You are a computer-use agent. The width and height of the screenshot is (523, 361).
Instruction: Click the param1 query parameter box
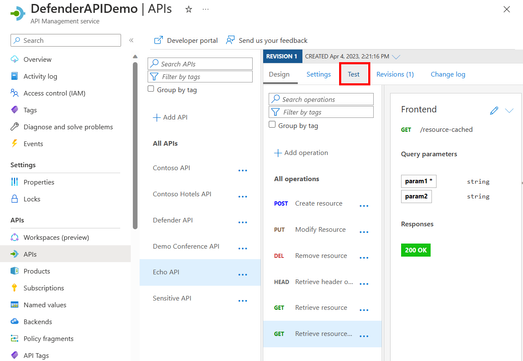[419, 181]
